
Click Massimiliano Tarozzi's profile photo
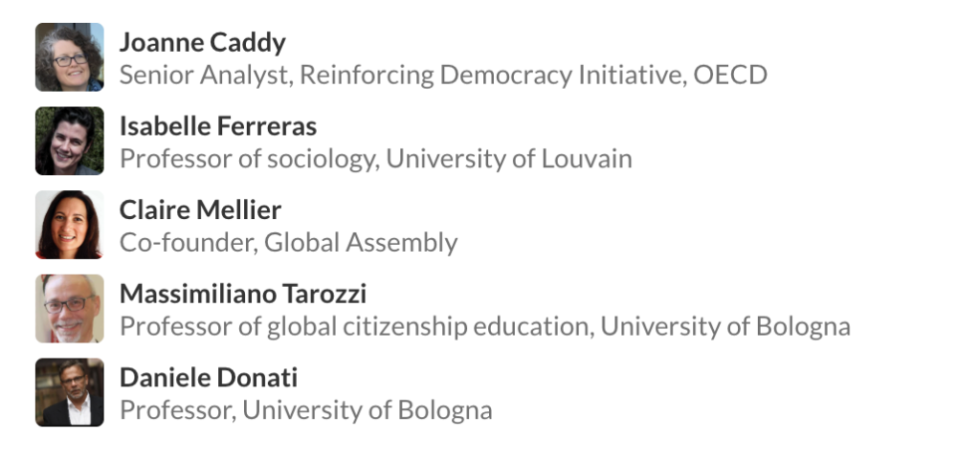point(69,308)
